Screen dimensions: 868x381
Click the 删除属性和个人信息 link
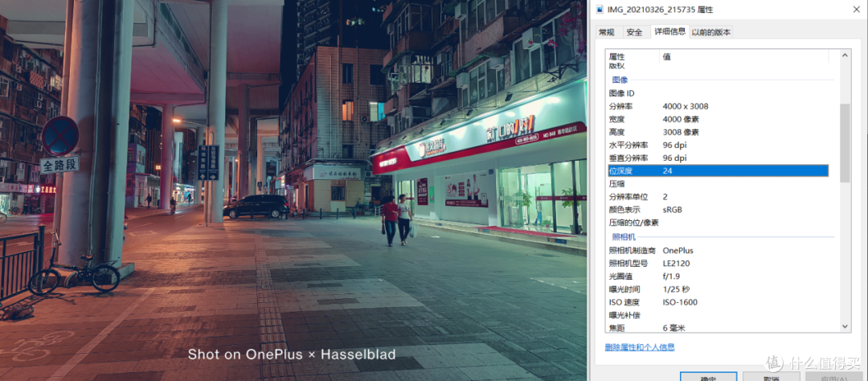point(640,347)
